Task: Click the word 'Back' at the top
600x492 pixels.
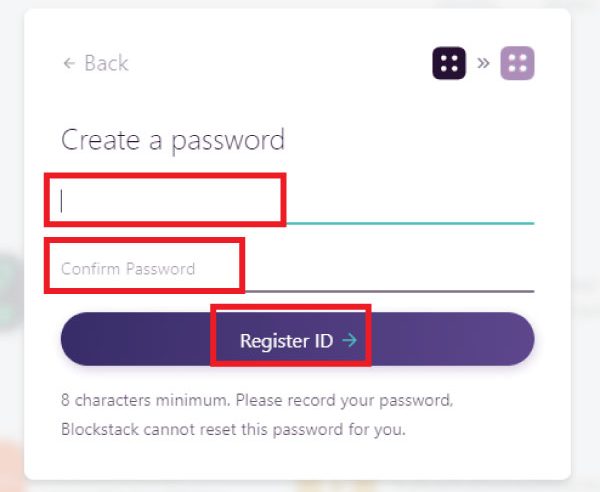Action: 106,63
